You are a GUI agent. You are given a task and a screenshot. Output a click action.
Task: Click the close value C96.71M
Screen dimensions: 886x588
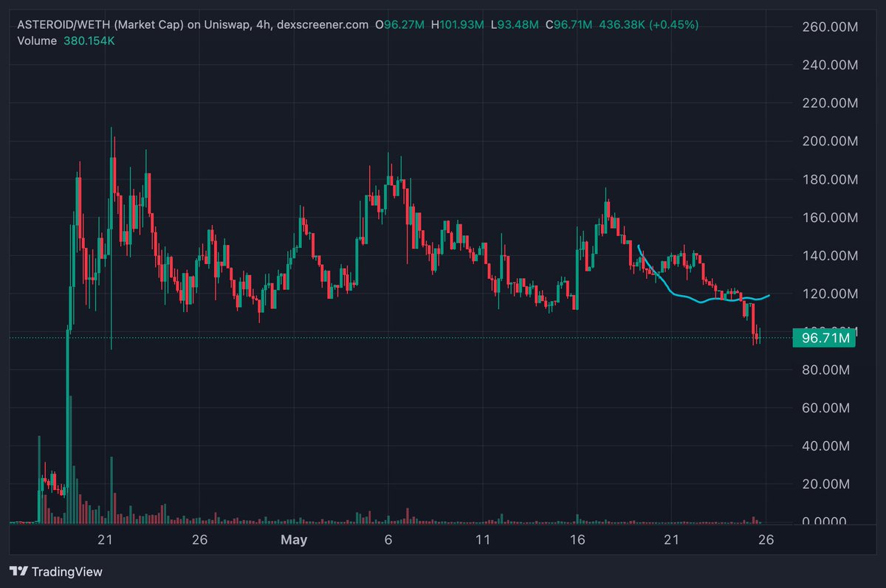569,25
